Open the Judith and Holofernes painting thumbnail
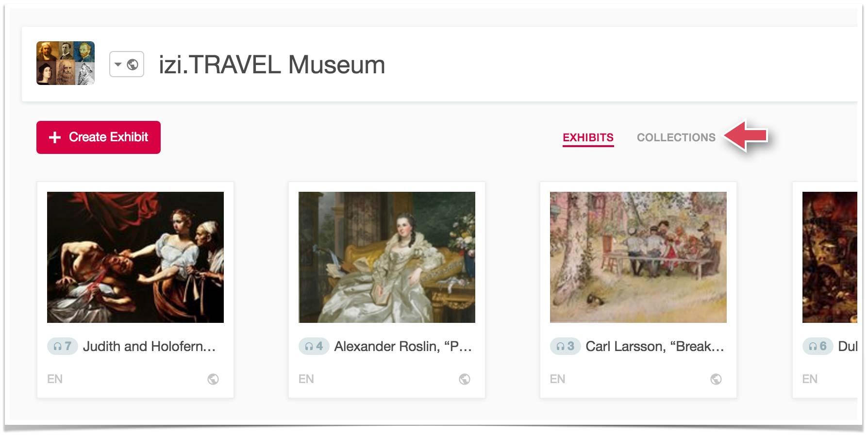Viewport: 868px width, 436px height. (135, 257)
